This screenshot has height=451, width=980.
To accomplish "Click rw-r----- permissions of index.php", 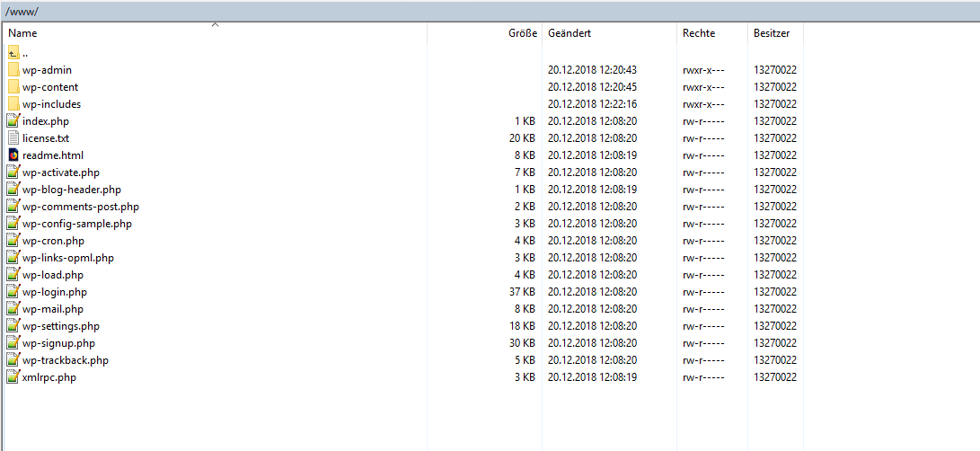I will tap(703, 120).
